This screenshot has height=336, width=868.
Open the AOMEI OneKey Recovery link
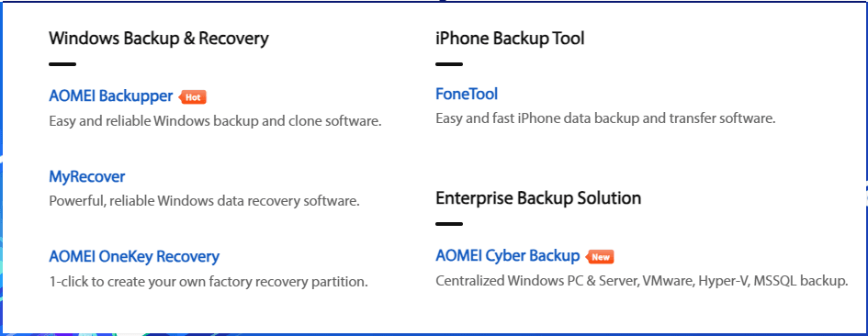pyautogui.click(x=134, y=256)
